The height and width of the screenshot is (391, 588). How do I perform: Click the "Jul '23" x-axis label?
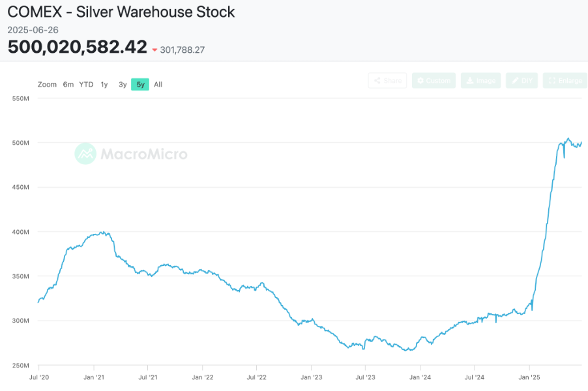pos(365,377)
